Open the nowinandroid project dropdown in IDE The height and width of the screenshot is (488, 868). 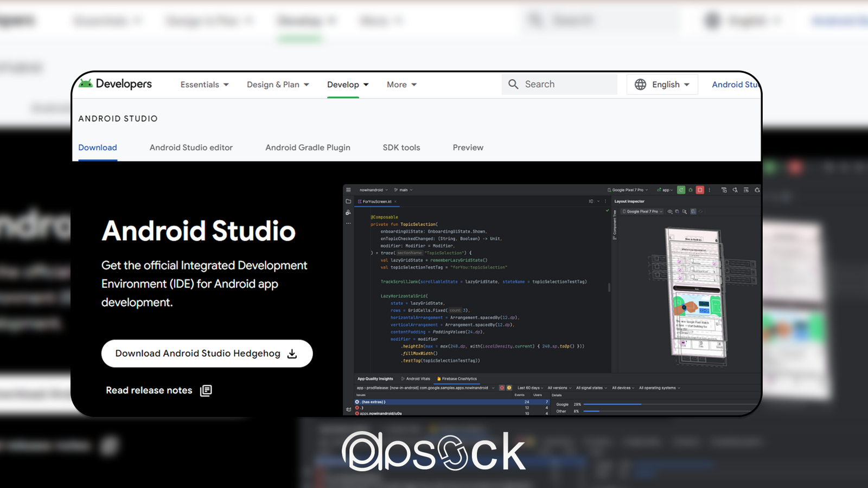point(373,190)
